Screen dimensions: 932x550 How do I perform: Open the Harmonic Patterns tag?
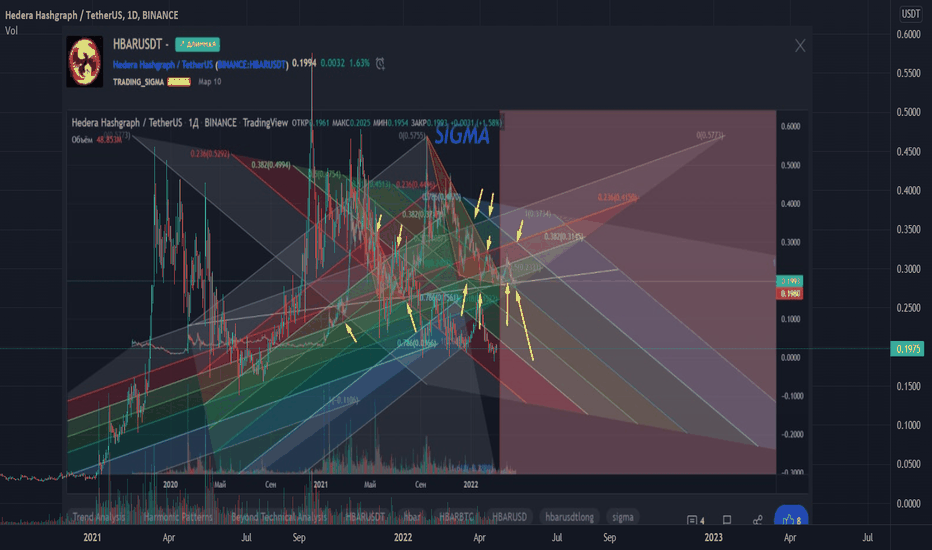[x=178, y=517]
